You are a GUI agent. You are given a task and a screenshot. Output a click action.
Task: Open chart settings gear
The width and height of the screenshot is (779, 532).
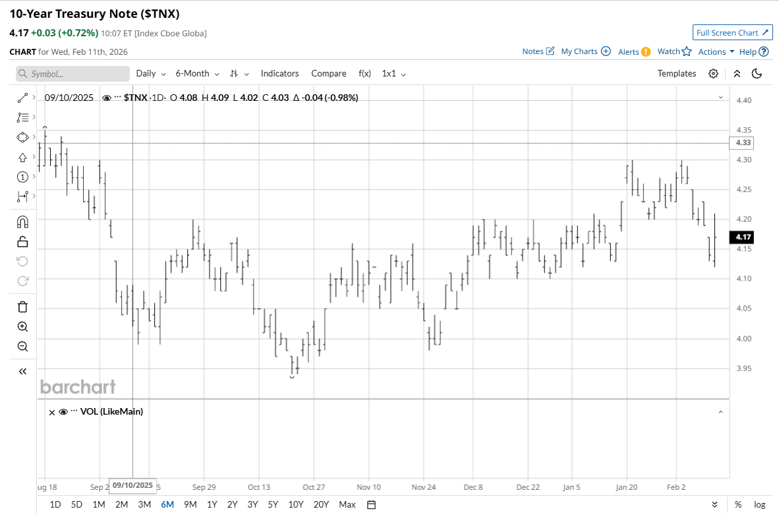click(713, 74)
